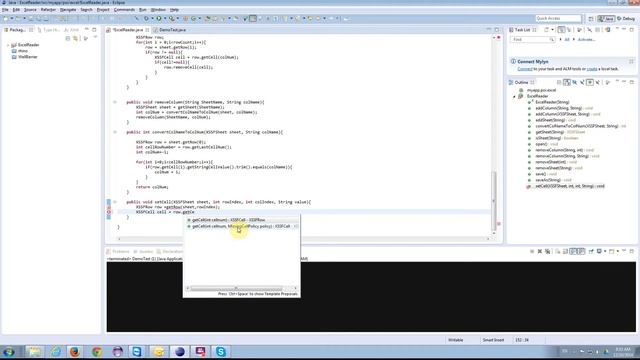The image size is (640, 360).
Task: Open the Navigate menu
Action: pyautogui.click(x=68, y=9)
